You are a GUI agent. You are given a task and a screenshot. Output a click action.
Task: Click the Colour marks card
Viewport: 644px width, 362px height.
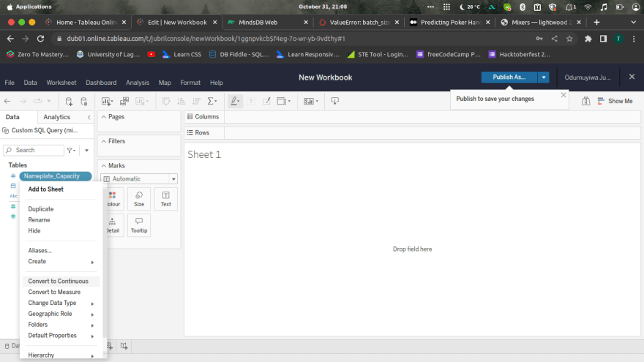pyautogui.click(x=113, y=199)
